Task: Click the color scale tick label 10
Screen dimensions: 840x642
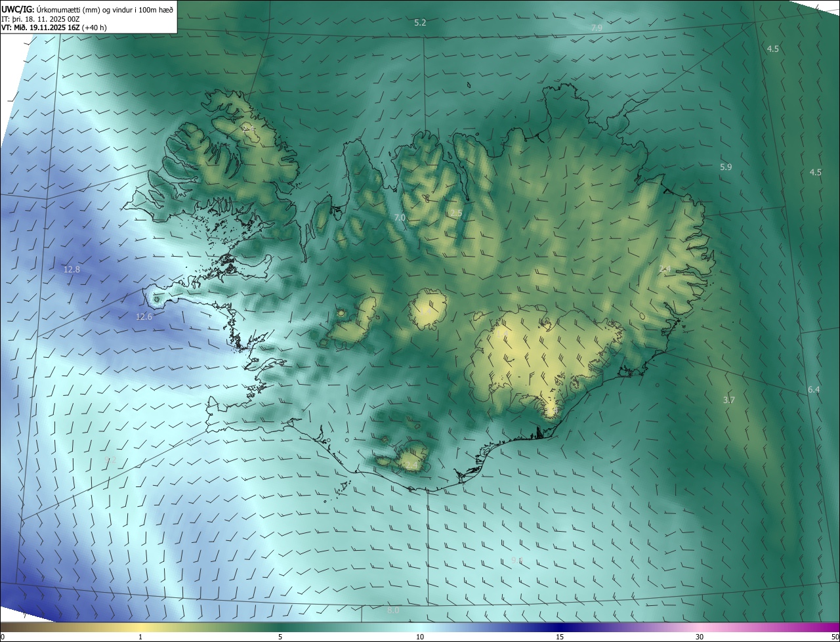Action: (420, 637)
